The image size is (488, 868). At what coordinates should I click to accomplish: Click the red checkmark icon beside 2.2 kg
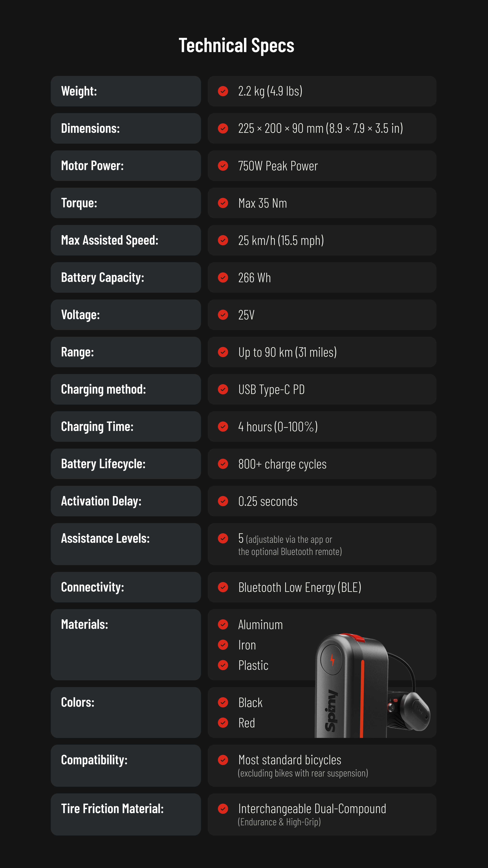click(223, 91)
